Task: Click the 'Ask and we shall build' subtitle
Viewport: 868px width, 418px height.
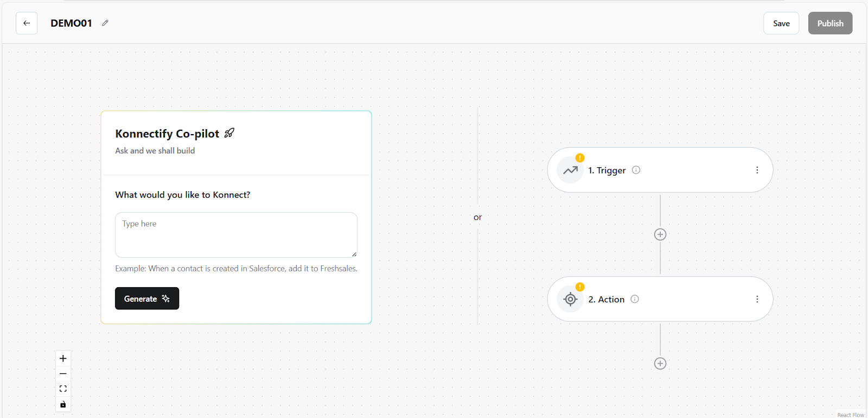Action: tap(155, 151)
